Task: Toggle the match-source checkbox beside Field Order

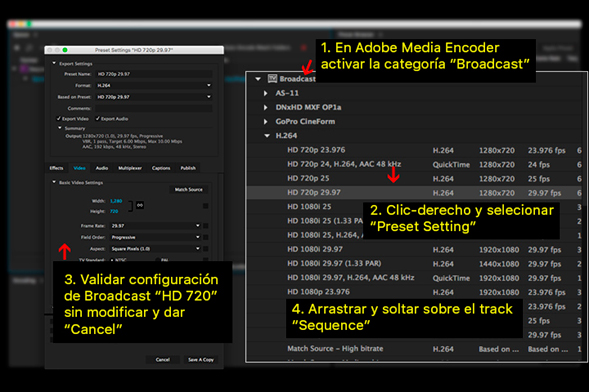Action: 205,237
